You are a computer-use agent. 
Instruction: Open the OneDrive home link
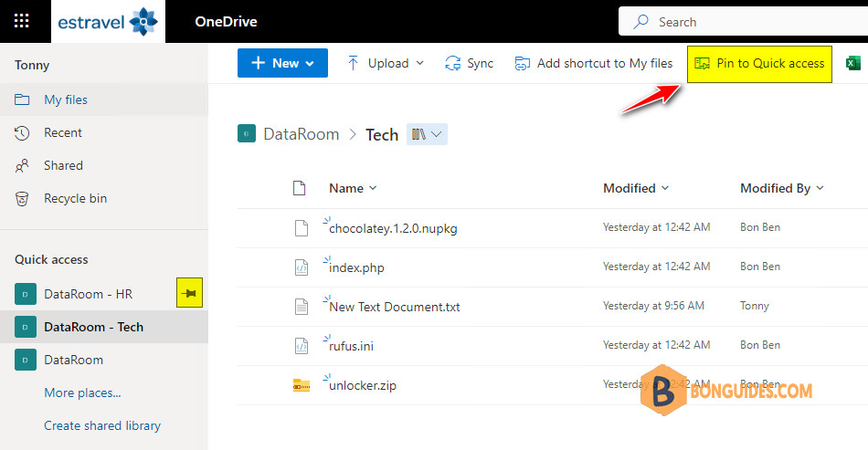tap(226, 22)
